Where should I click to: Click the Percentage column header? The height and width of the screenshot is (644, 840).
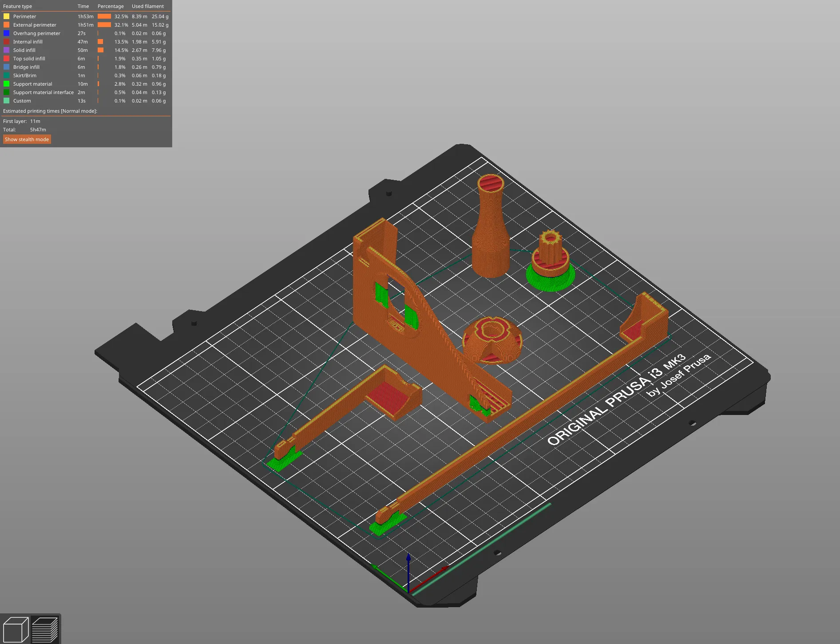tap(111, 6)
